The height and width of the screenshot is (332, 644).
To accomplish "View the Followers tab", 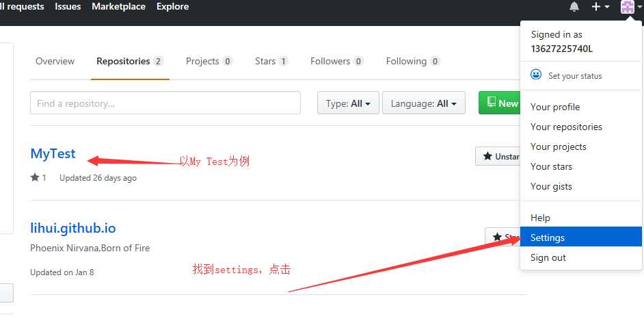I will tap(337, 62).
